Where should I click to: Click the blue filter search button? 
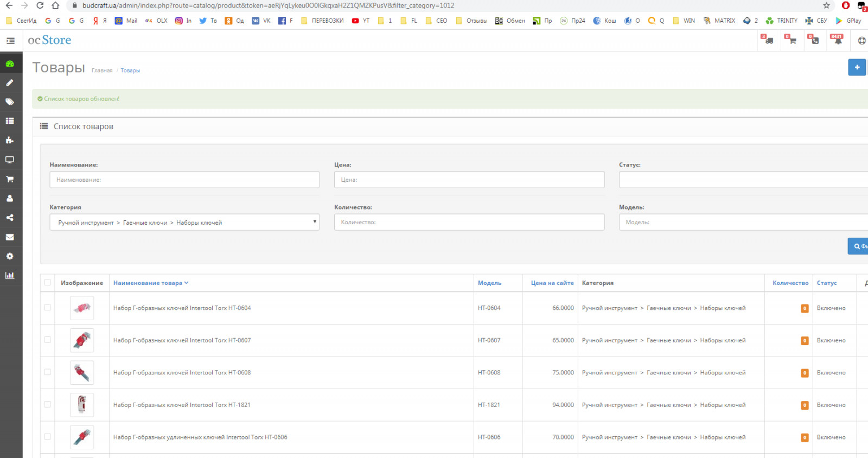click(x=858, y=246)
